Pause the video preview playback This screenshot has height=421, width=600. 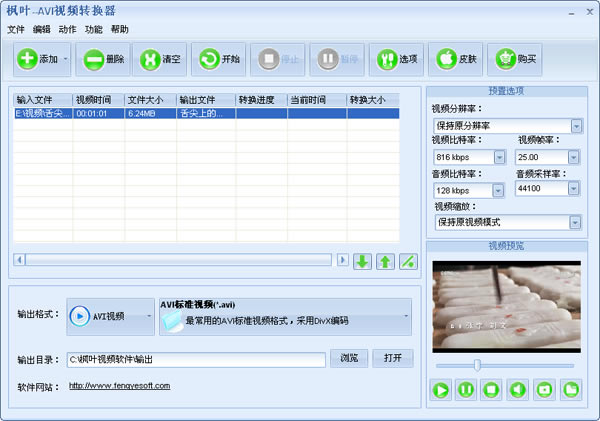tap(466, 389)
